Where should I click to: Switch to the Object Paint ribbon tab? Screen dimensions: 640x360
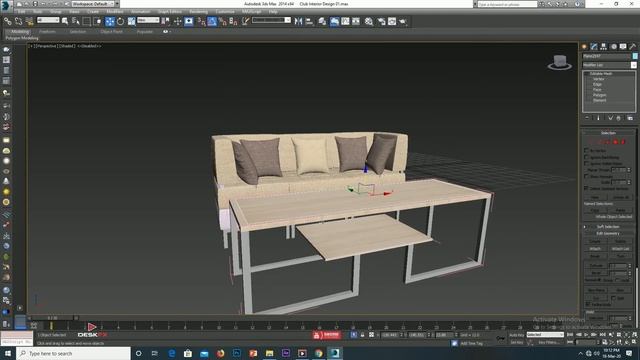pyautogui.click(x=111, y=31)
